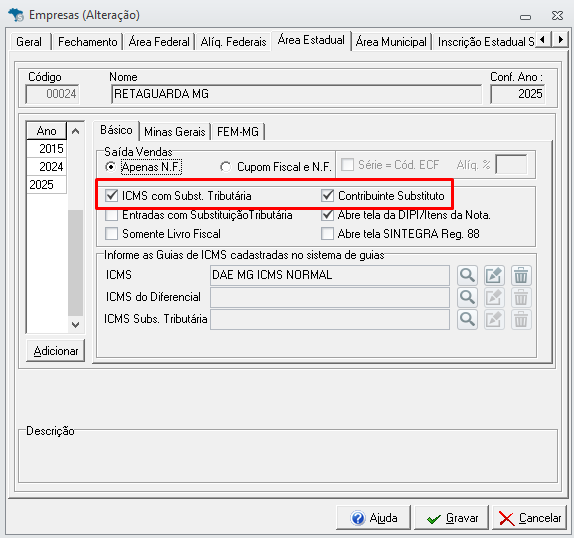Screen dimensions: 574x538
Task: Tick Abre tela SINTEGRA Reg. 88
Action: tap(327, 233)
